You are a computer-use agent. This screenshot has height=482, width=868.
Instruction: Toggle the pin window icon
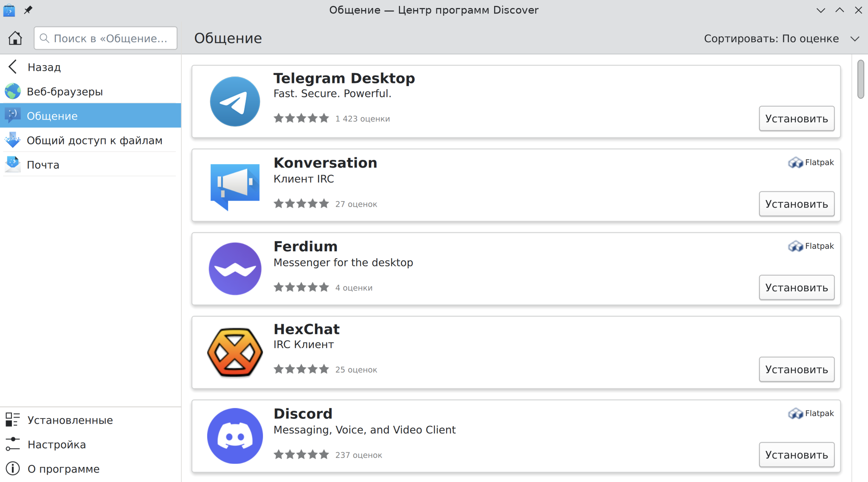click(28, 10)
